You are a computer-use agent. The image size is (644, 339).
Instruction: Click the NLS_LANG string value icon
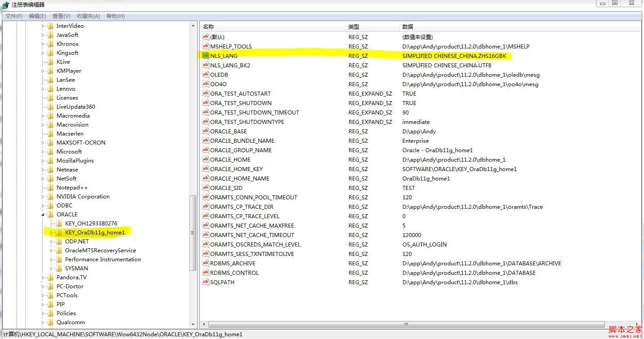click(x=206, y=56)
